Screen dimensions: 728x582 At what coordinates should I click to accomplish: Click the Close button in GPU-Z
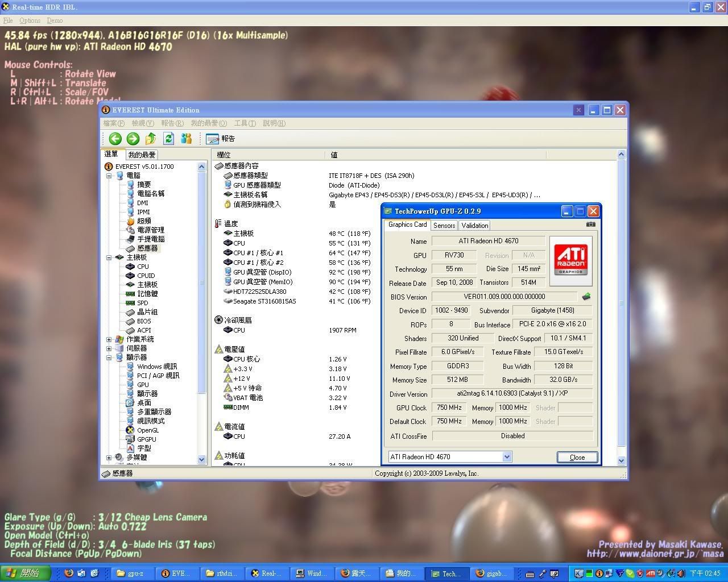pos(577,458)
